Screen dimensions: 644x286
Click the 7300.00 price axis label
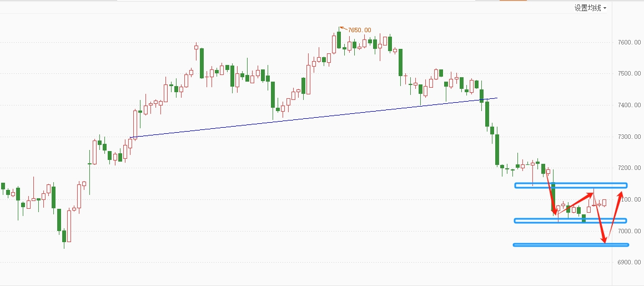628,137
